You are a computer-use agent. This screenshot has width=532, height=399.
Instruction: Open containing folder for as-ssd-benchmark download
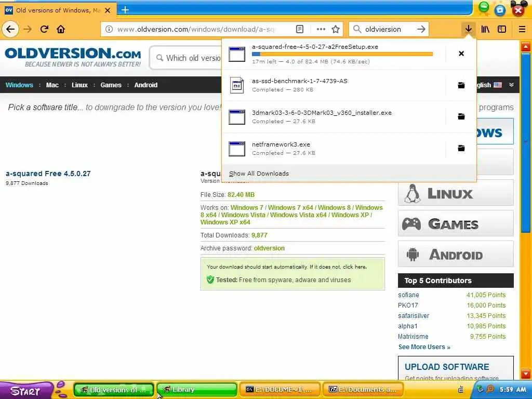(461, 85)
